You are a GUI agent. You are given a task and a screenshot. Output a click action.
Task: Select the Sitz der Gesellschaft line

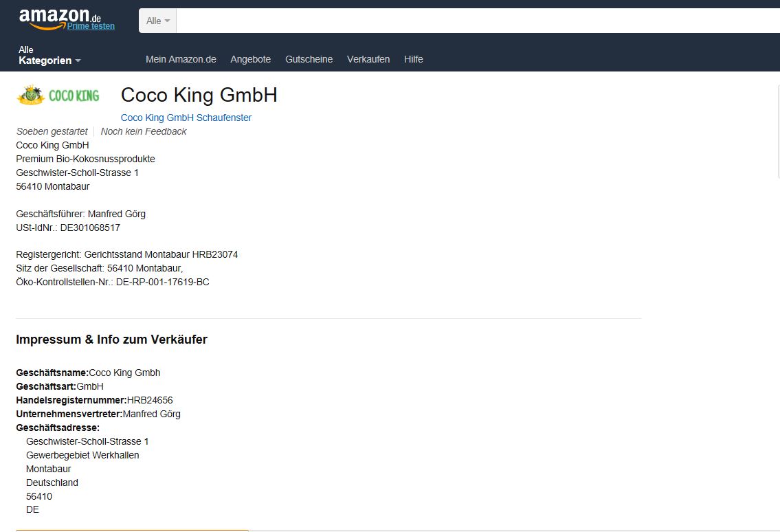[x=100, y=268]
